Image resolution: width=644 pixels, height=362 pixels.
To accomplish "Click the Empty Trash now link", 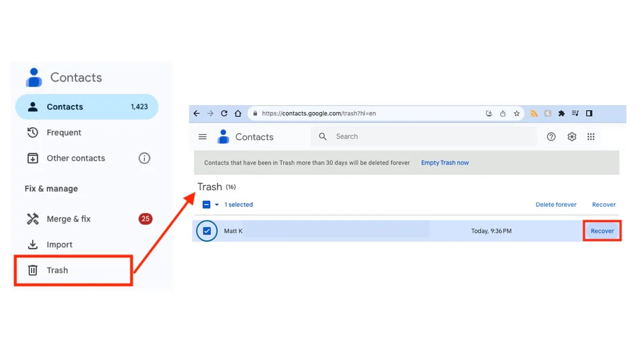I will tap(445, 162).
